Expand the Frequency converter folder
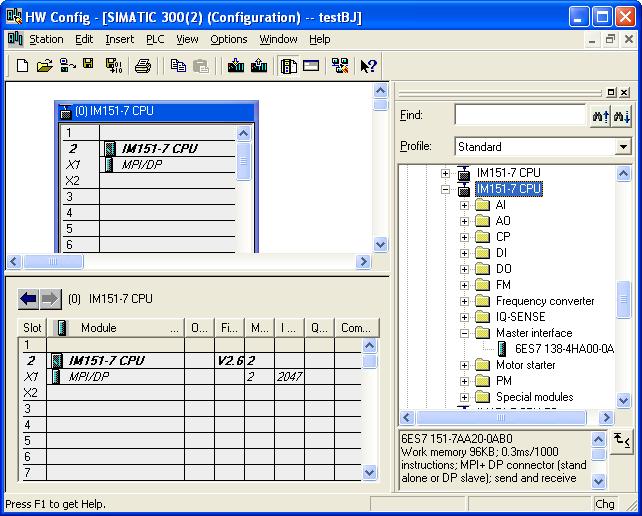Screen dimensions: 642x516 pos(464,301)
